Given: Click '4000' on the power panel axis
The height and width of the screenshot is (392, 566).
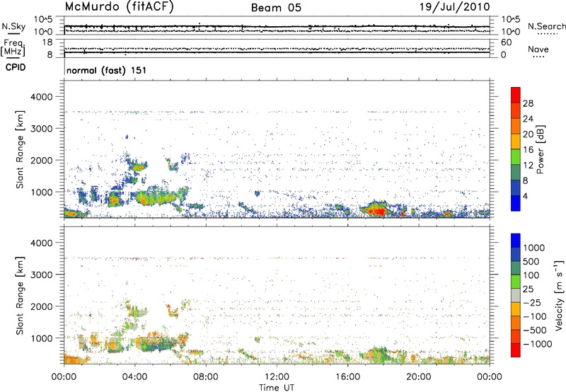Looking at the screenshot, I should click(x=42, y=97).
